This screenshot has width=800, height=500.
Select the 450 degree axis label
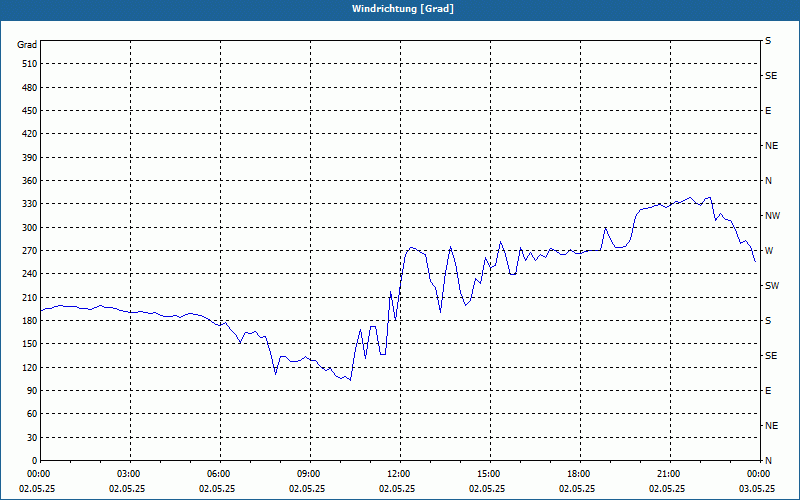(x=29, y=111)
